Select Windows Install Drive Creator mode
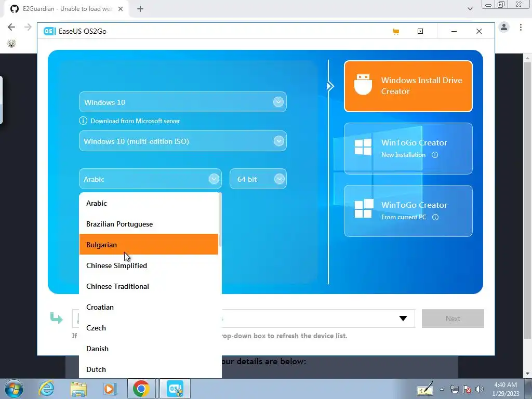This screenshot has width=532, height=399. tap(408, 86)
